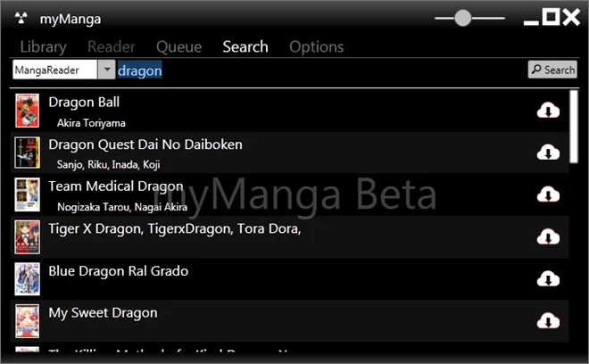
Task: Download Dragon Quest Dai No Daiboken cloud icon
Action: [548, 153]
